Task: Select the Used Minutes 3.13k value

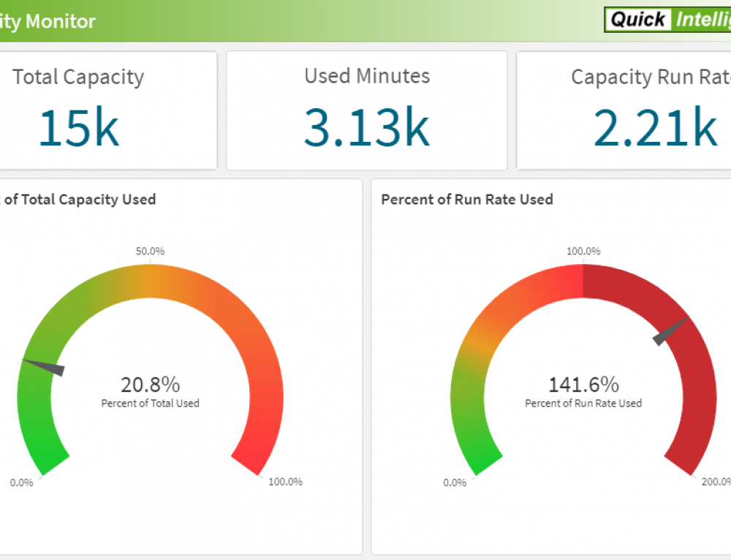Action: point(366,126)
